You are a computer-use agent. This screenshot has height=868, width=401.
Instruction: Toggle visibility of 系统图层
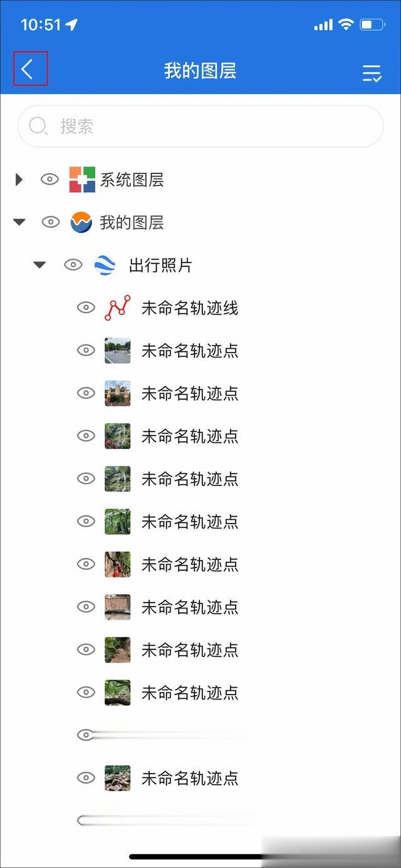[x=49, y=180]
